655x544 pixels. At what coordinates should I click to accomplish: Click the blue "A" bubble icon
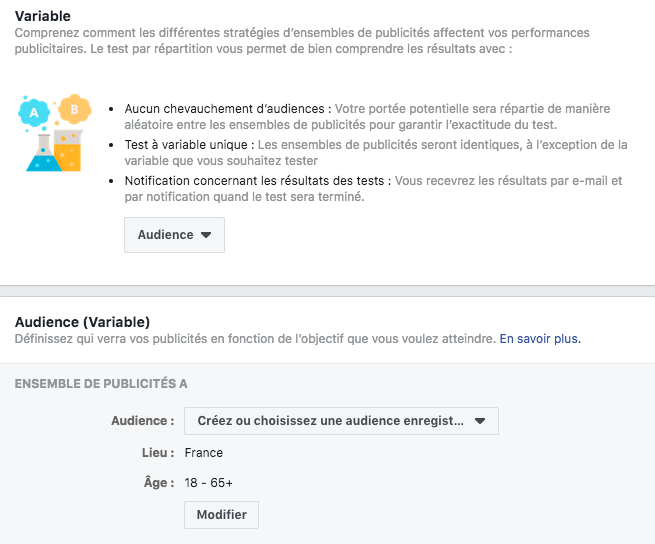(35, 113)
